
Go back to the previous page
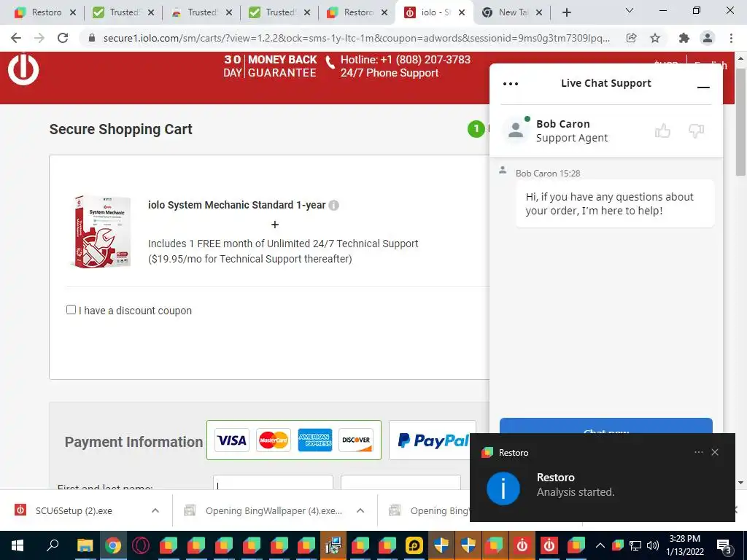(16, 38)
